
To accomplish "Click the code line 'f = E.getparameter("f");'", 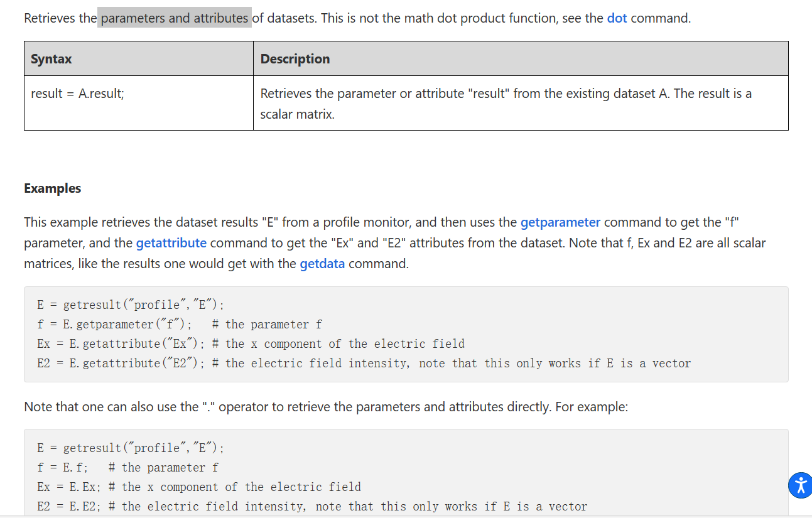I will click(x=114, y=325).
